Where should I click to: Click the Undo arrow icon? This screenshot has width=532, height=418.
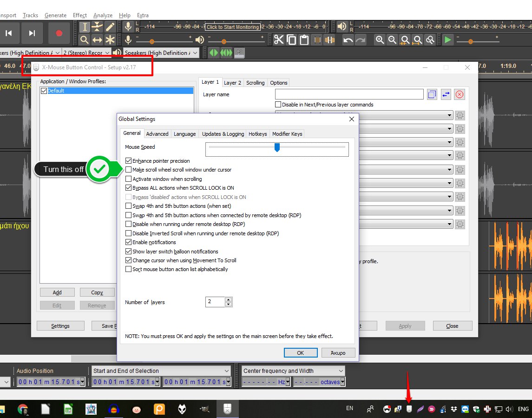[348, 40]
